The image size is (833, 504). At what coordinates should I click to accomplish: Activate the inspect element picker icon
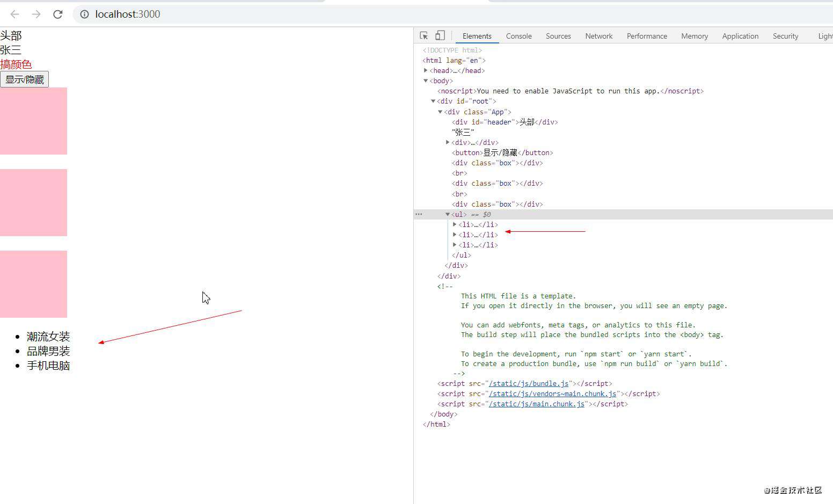[x=424, y=36]
